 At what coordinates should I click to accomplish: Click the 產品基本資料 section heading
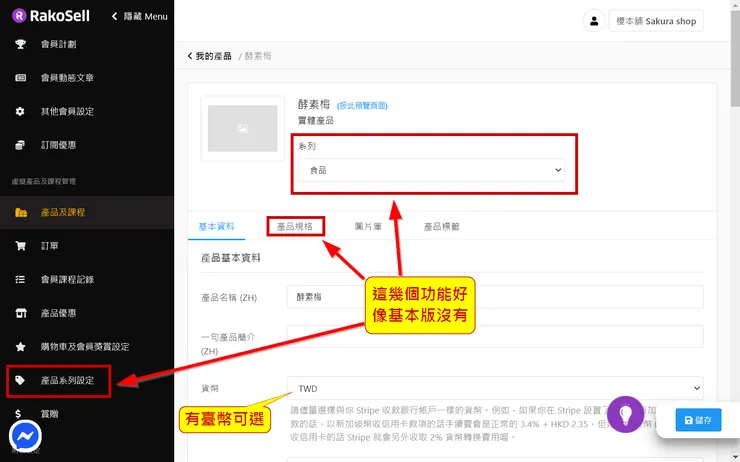pos(230,258)
